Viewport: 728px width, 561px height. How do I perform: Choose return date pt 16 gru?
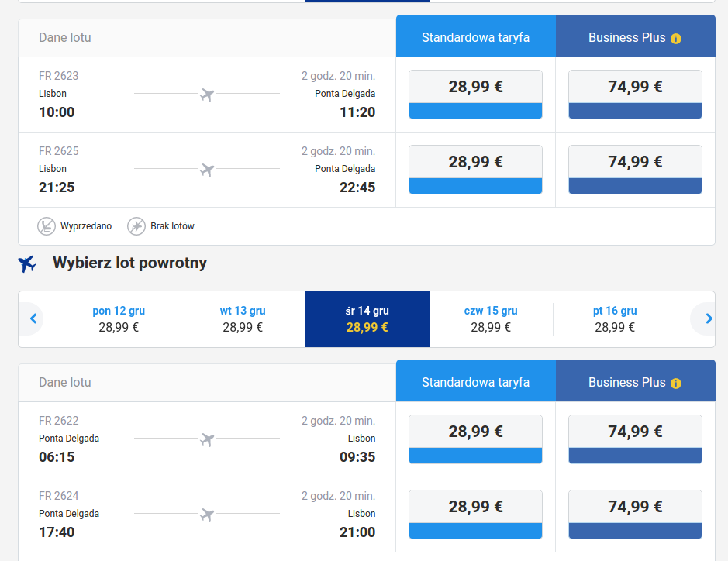tap(615, 319)
